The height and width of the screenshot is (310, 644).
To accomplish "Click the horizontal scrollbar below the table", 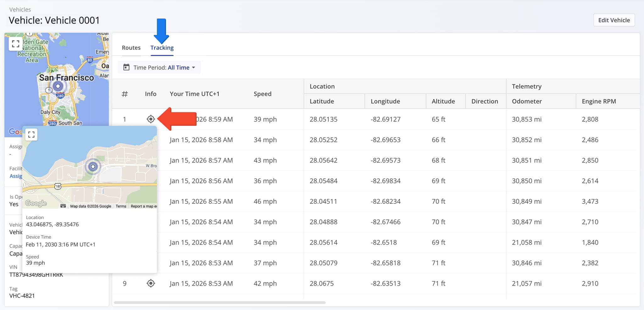I will [x=219, y=302].
